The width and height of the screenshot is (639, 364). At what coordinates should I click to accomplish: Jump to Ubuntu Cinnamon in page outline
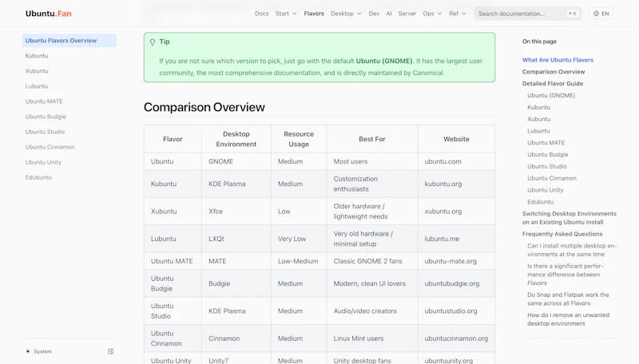[552, 178]
